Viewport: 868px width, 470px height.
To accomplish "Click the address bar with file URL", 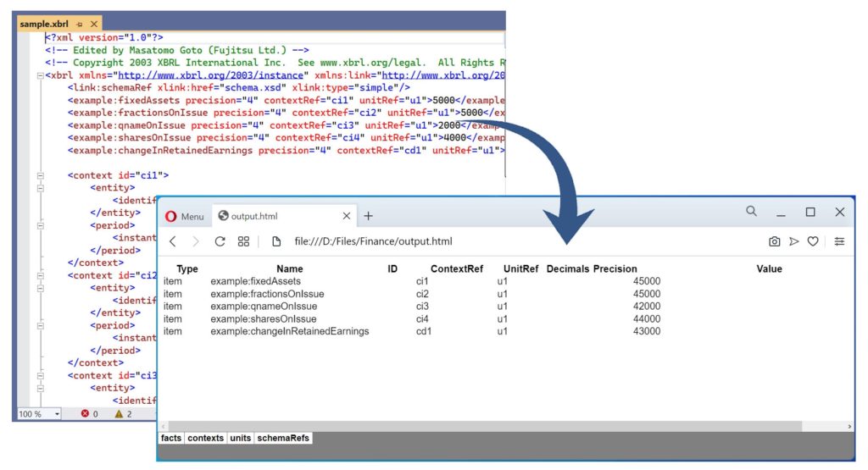I will 509,241.
